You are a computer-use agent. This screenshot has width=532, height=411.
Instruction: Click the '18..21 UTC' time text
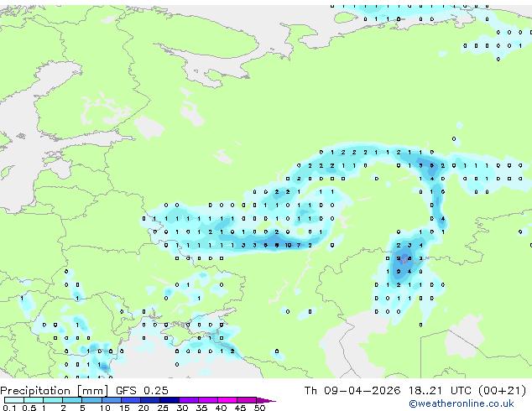click(440, 391)
